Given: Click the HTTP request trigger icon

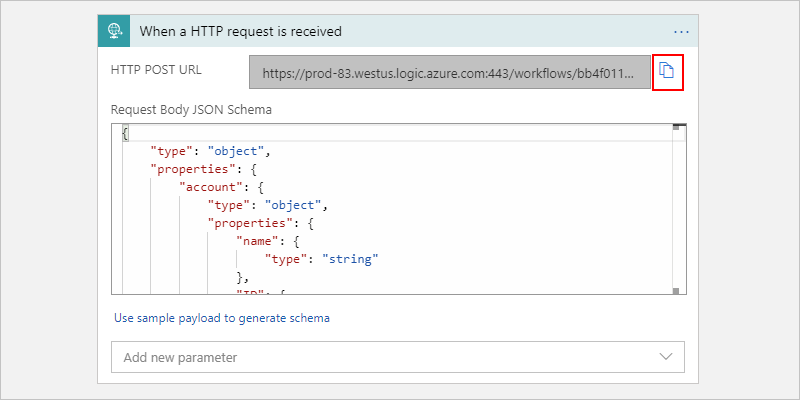Looking at the screenshot, I should (x=115, y=31).
